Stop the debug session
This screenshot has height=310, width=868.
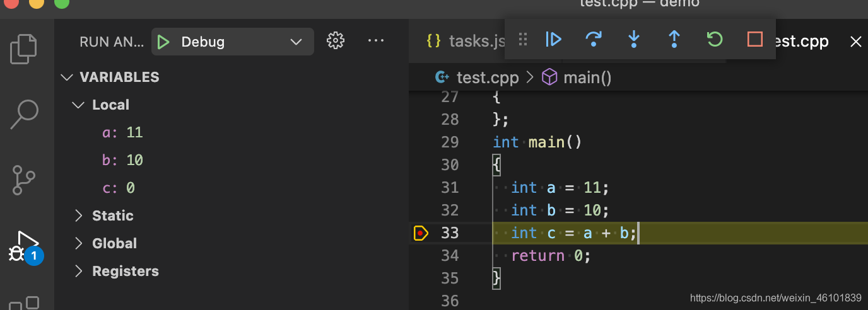755,40
